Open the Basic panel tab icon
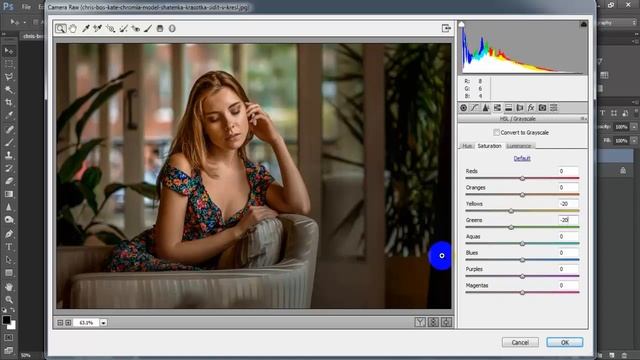 click(x=464, y=108)
